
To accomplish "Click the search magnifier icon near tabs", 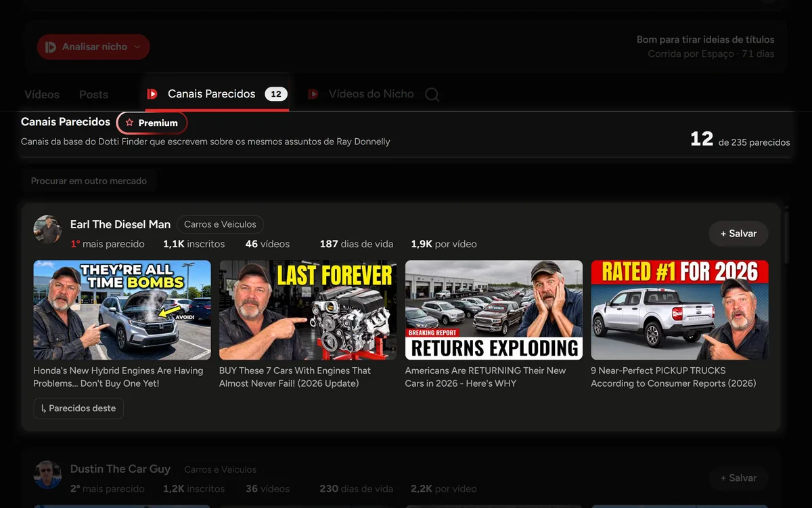I will click(432, 95).
